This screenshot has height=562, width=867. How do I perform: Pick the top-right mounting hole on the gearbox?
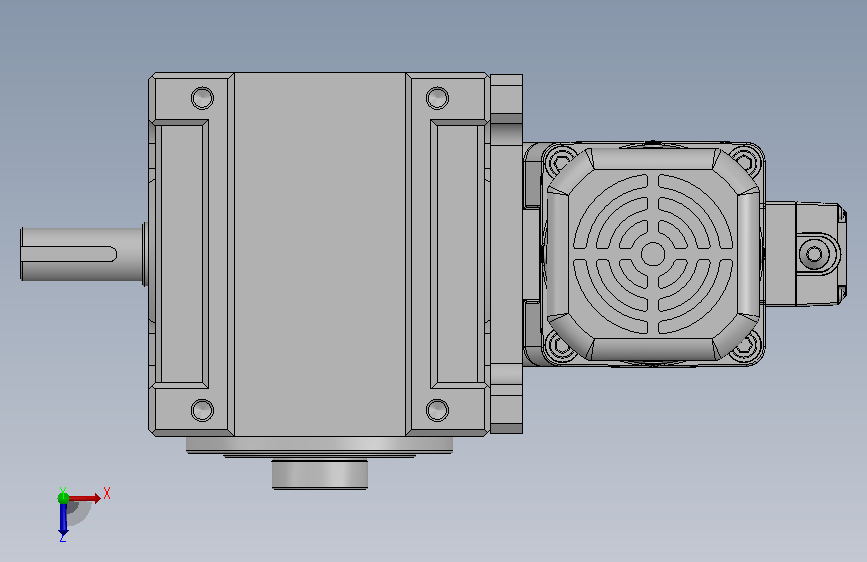coord(437,98)
